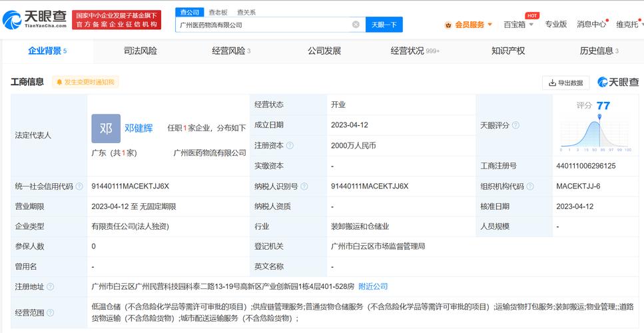The height and width of the screenshot is (333, 644).
Task: Click the 开业 business status value
Action: pos(338,105)
